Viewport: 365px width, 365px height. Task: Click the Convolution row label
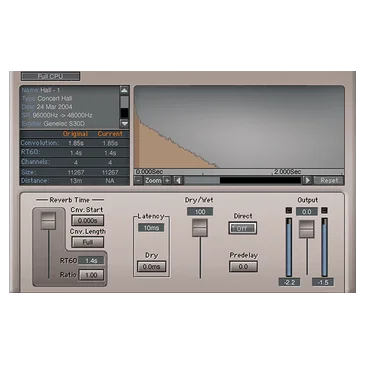tap(40, 143)
